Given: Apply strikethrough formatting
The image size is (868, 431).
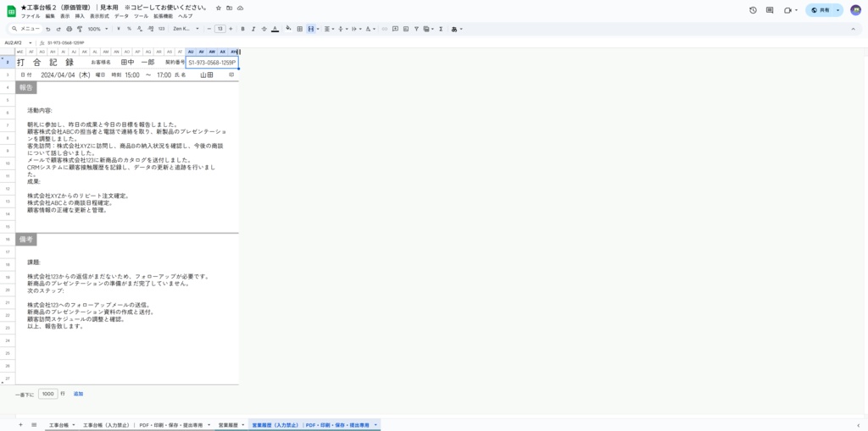Looking at the screenshot, I should (x=264, y=29).
